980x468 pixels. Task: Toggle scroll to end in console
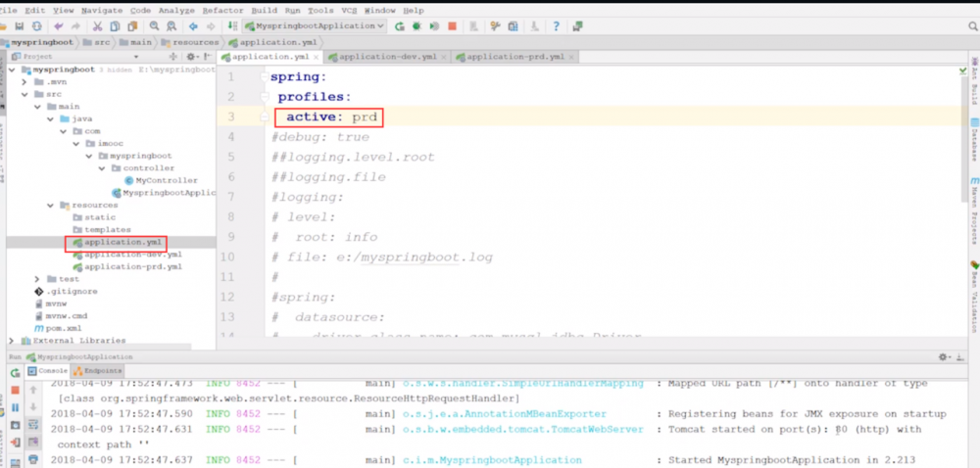pyautogui.click(x=33, y=443)
